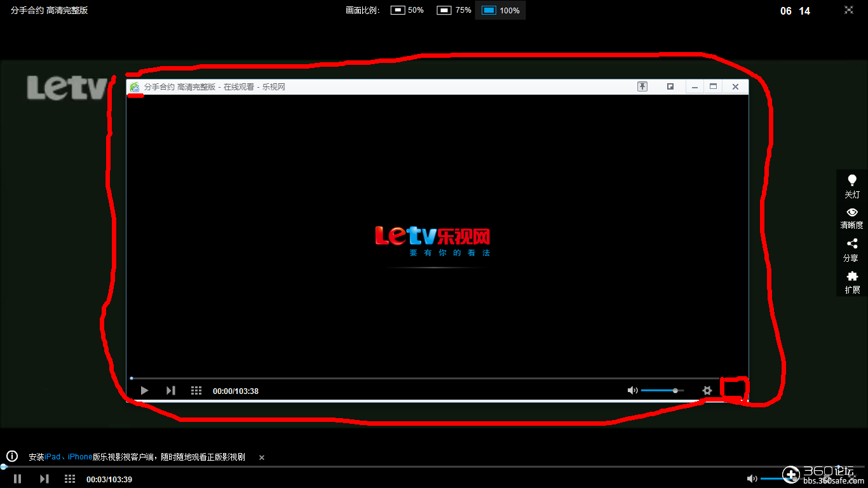The height and width of the screenshot is (488, 868).
Task: Click the popup window title bar app icon
Action: coord(135,87)
